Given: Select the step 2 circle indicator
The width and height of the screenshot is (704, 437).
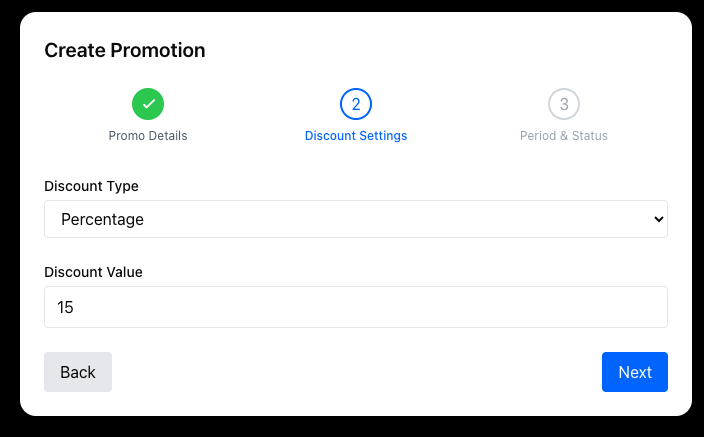Looking at the screenshot, I should (x=356, y=104).
